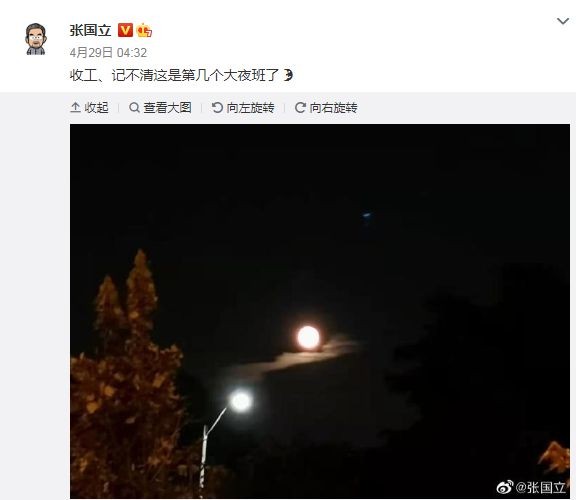Rotate the image right with 向右旋转
The height and width of the screenshot is (500, 576).
pyautogui.click(x=326, y=108)
